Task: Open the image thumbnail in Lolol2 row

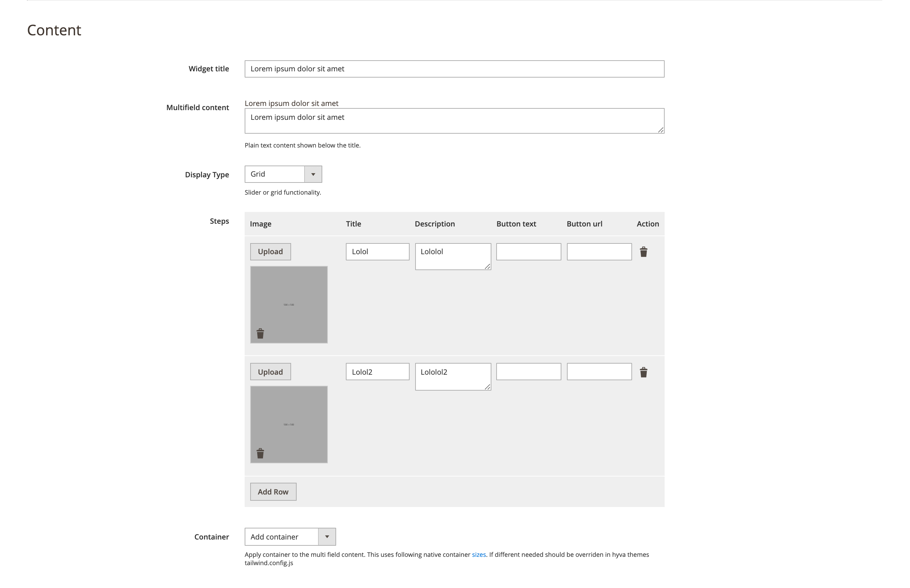Action: (x=289, y=425)
